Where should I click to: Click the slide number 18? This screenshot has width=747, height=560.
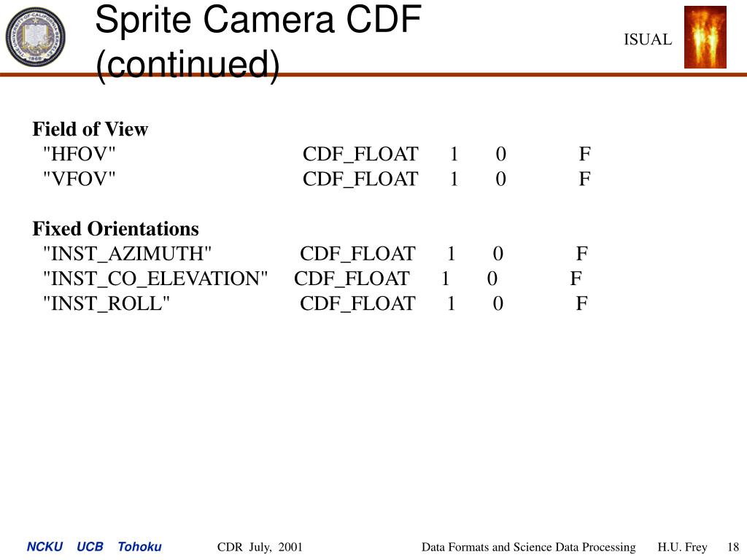[x=733, y=547]
